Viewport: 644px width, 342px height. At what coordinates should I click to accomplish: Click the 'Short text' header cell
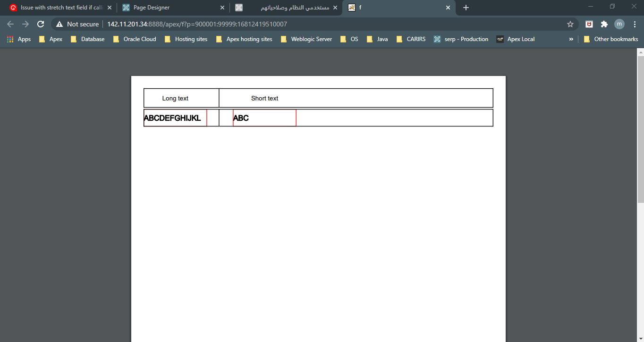[356, 98]
